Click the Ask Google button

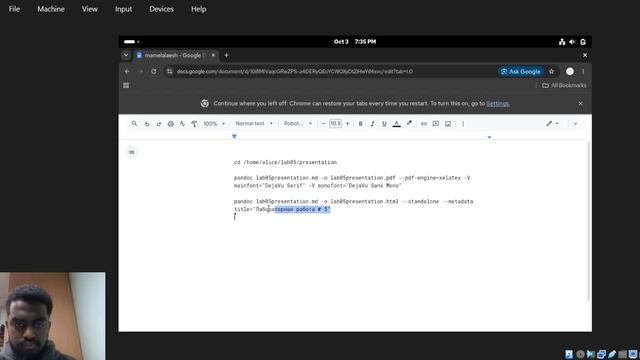[521, 71]
